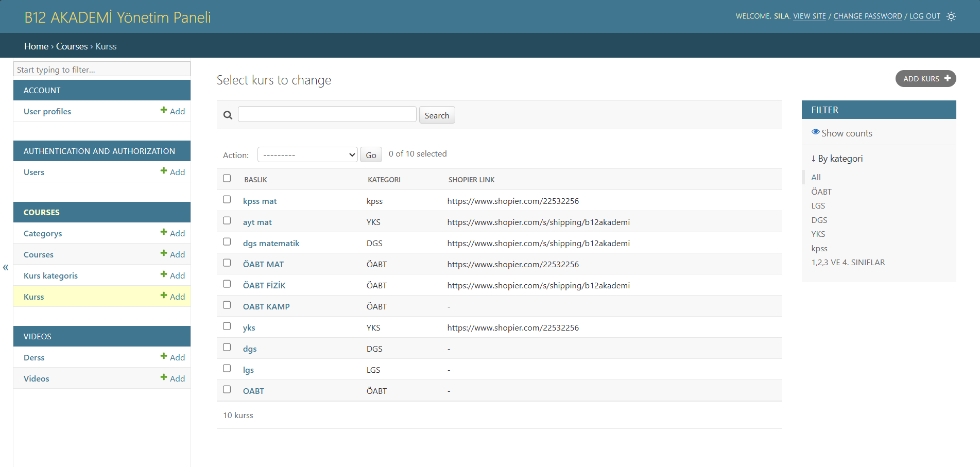Open the B12 AKADEMİ Yönetim Paneli title

pyautogui.click(x=117, y=18)
